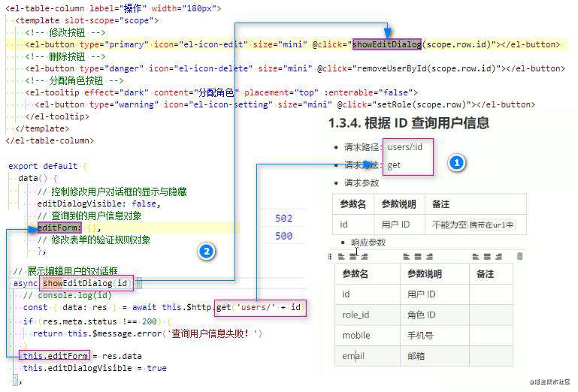Delete the response table with the trash icon
The image size is (578, 392).
point(520,256)
